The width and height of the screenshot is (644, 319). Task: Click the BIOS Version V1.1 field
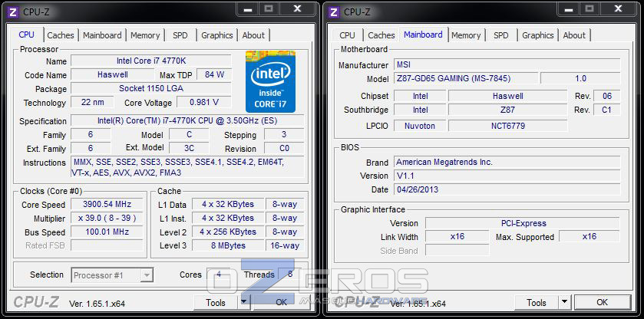(507, 176)
